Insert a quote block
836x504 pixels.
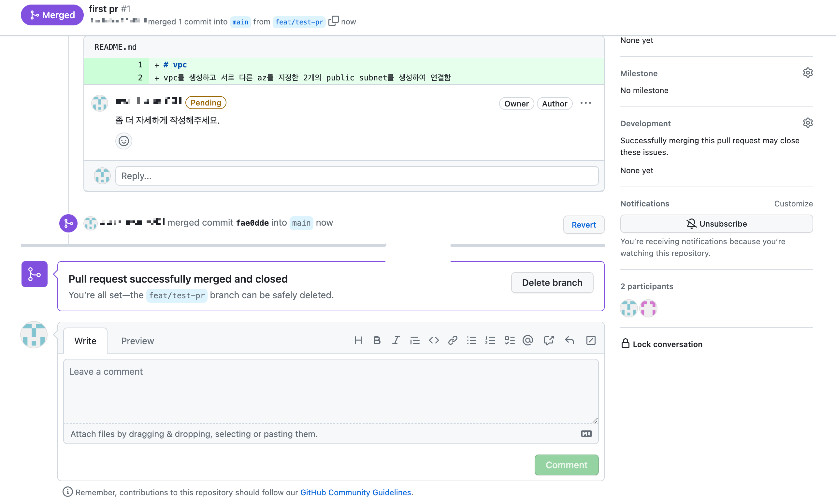click(x=415, y=340)
